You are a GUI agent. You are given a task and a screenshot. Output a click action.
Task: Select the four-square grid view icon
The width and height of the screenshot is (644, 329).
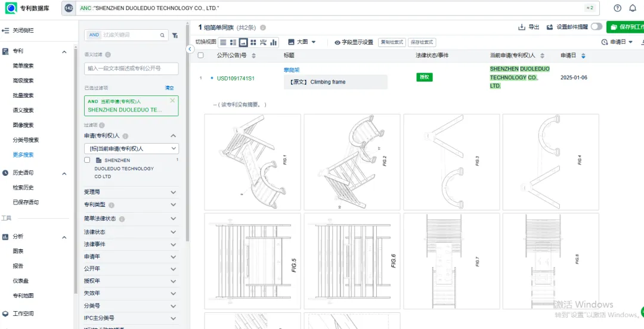pyautogui.click(x=253, y=42)
